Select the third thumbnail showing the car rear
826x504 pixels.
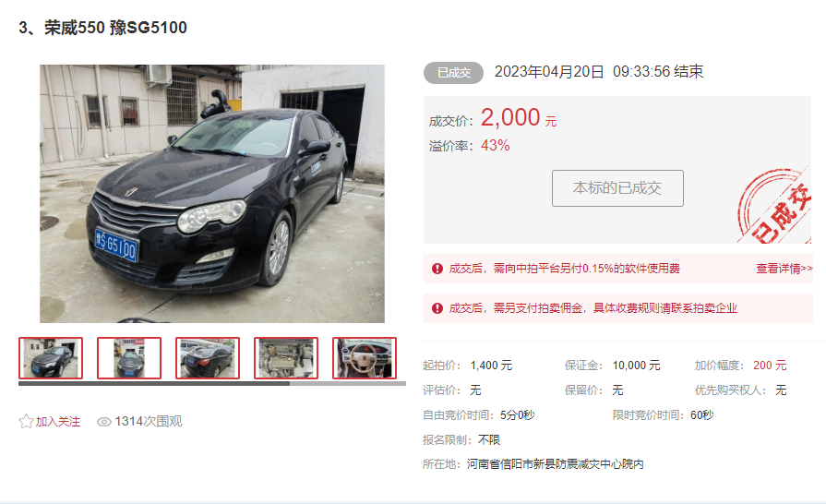point(208,358)
